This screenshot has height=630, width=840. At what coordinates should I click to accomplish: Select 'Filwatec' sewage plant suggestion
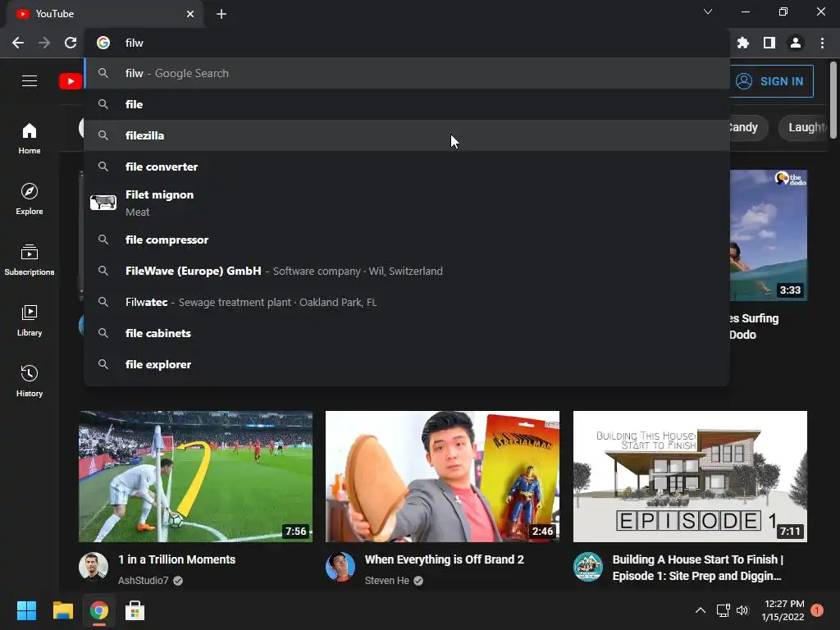click(x=407, y=302)
